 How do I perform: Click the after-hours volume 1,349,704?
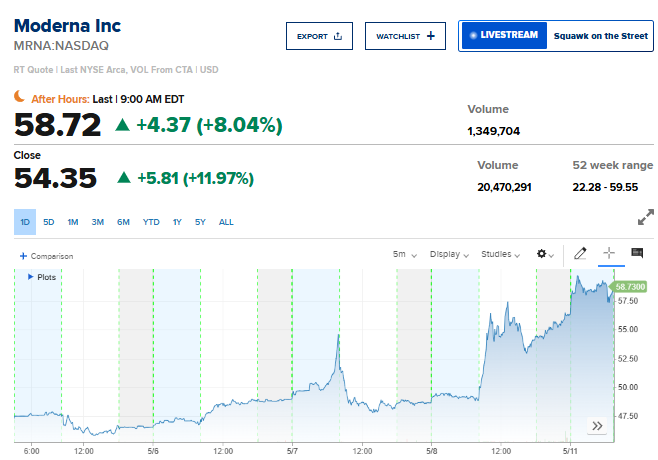494,131
